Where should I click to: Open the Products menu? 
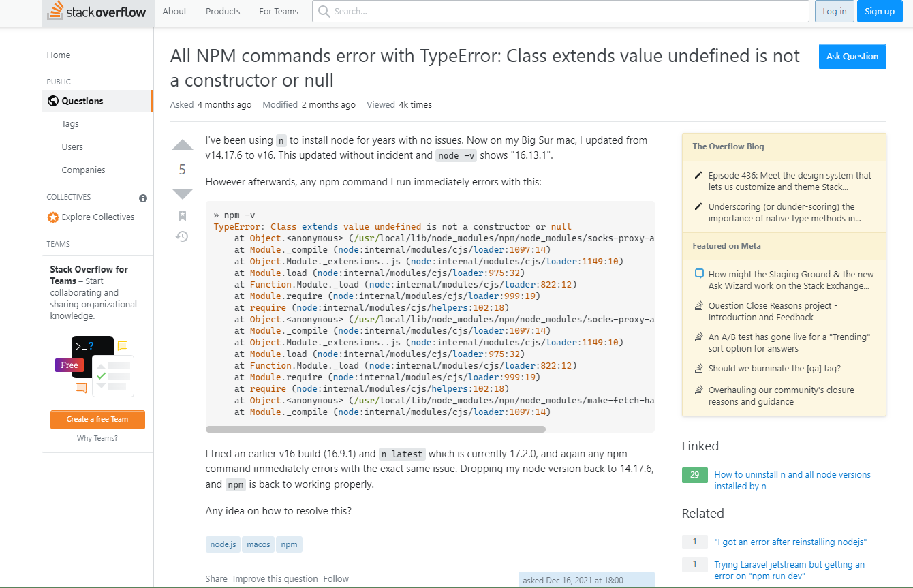point(223,12)
